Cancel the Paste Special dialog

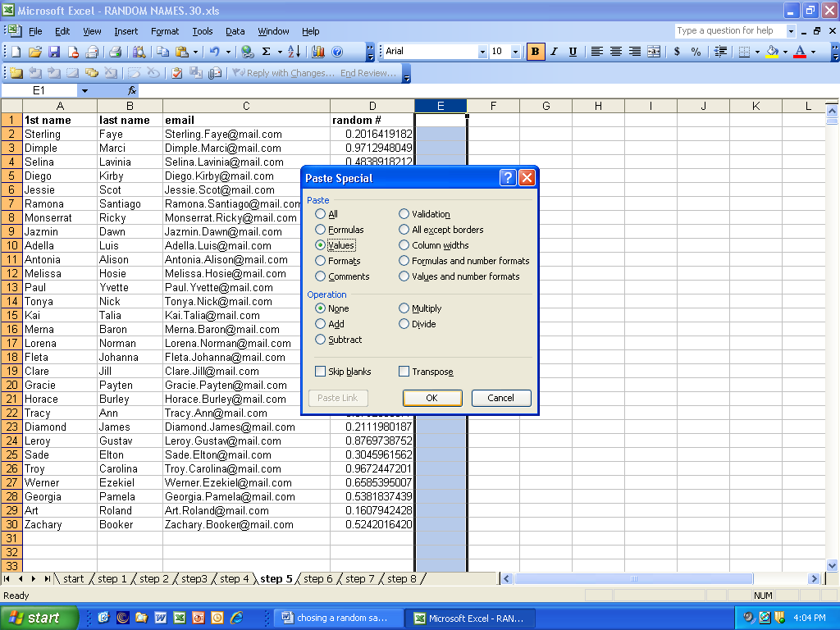tap(501, 398)
